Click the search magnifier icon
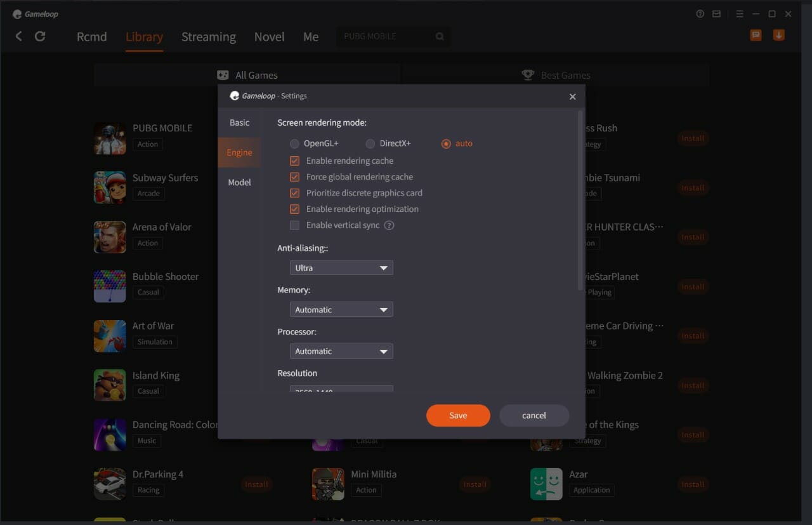Image resolution: width=812 pixels, height=525 pixels. click(x=440, y=37)
